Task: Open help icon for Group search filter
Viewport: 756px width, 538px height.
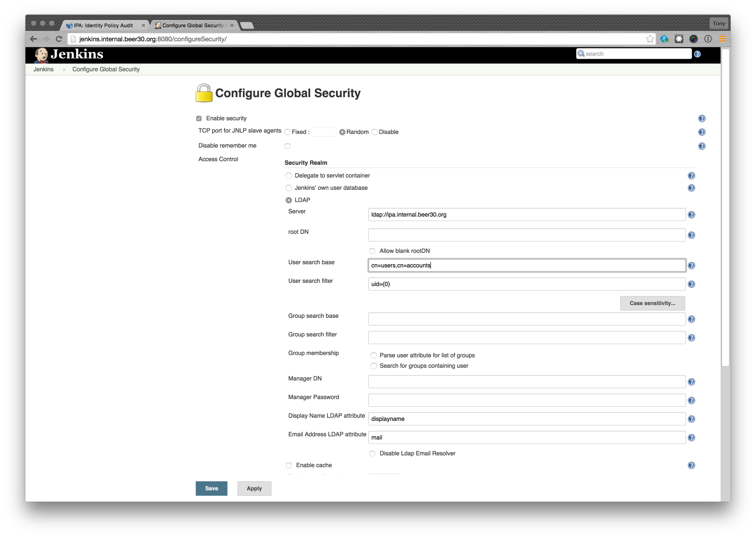Action: coord(691,338)
